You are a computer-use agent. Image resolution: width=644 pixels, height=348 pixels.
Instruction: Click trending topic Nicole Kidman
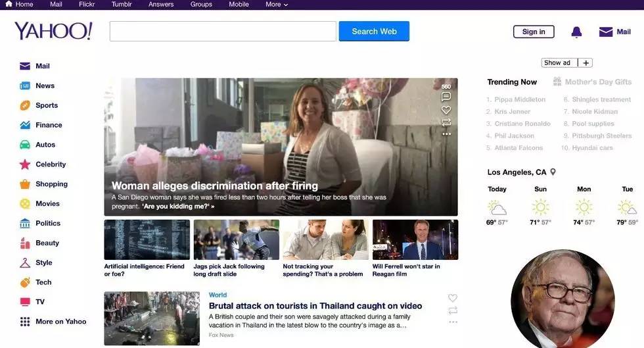coord(595,111)
